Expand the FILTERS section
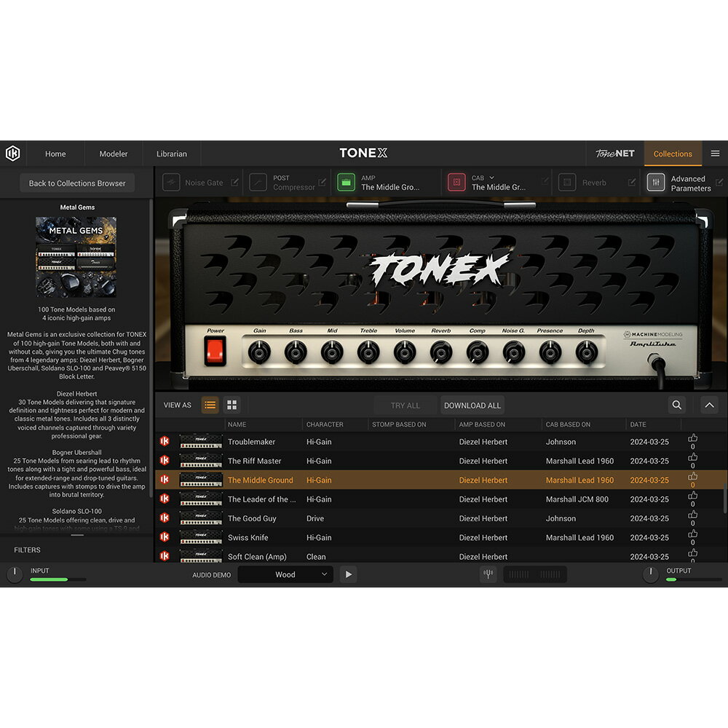Image resolution: width=728 pixels, height=728 pixels. 27,550
